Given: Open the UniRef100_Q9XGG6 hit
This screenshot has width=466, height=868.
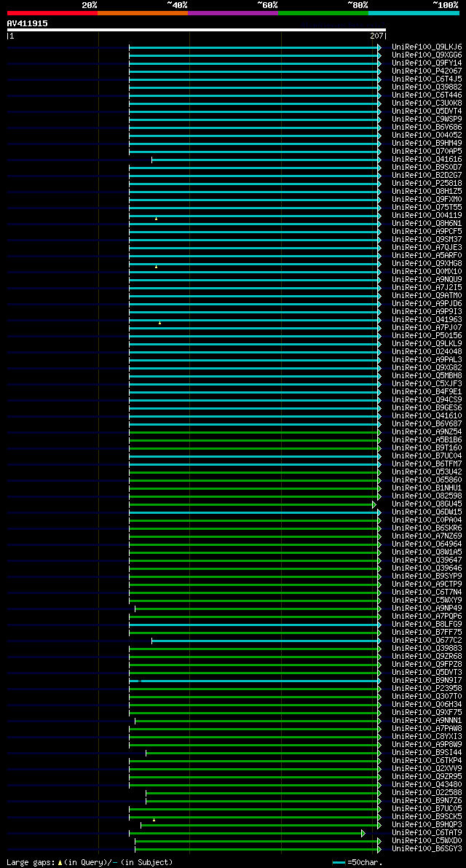Looking at the screenshot, I should click(x=427, y=55).
